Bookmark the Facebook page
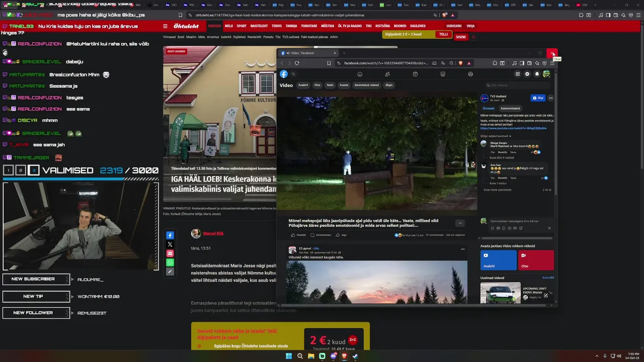Viewport: 644px width, 362px height. pos(329,63)
